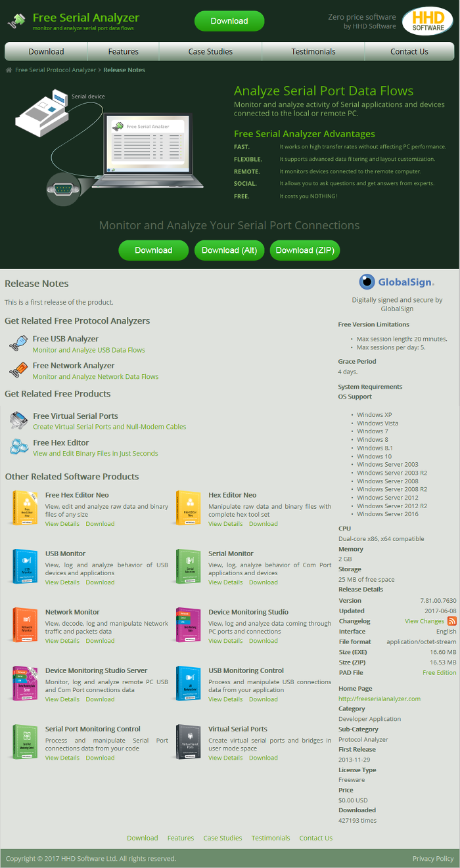Open View Details for Device Monitoring Studio
This screenshot has width=460, height=868.
(x=225, y=641)
